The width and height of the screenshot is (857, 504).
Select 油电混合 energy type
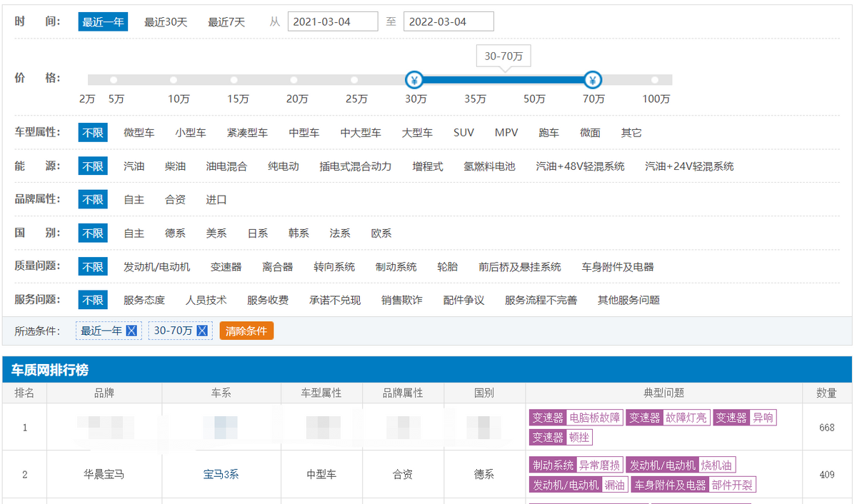[x=226, y=166]
